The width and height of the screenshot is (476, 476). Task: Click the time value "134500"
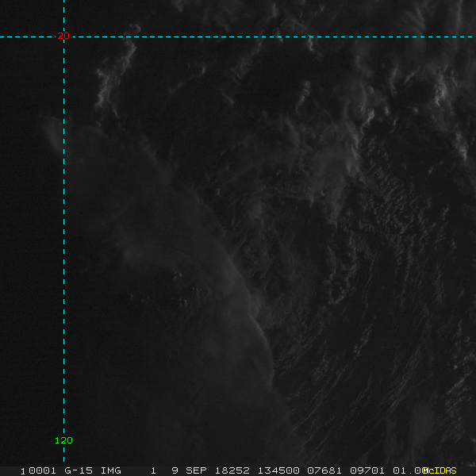click(x=278, y=470)
